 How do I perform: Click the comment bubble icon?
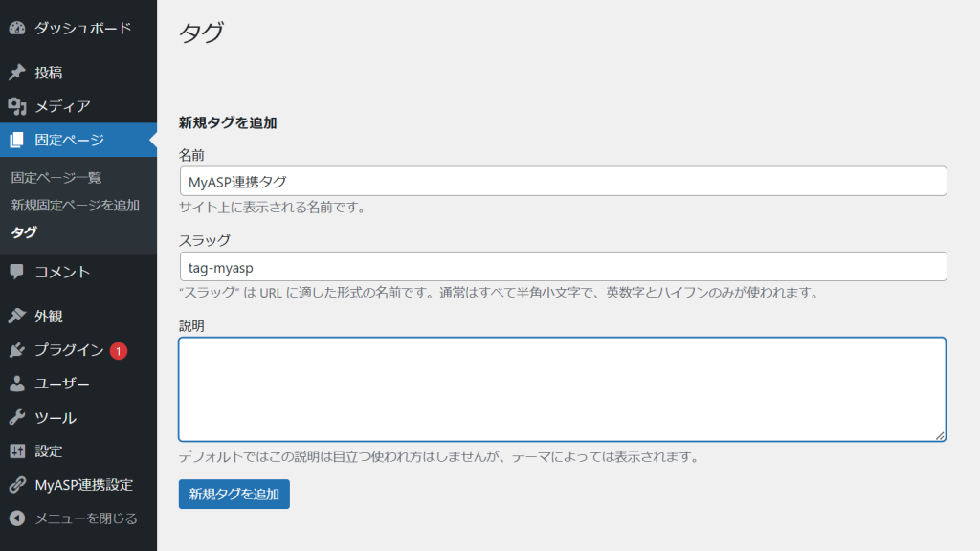tap(17, 272)
